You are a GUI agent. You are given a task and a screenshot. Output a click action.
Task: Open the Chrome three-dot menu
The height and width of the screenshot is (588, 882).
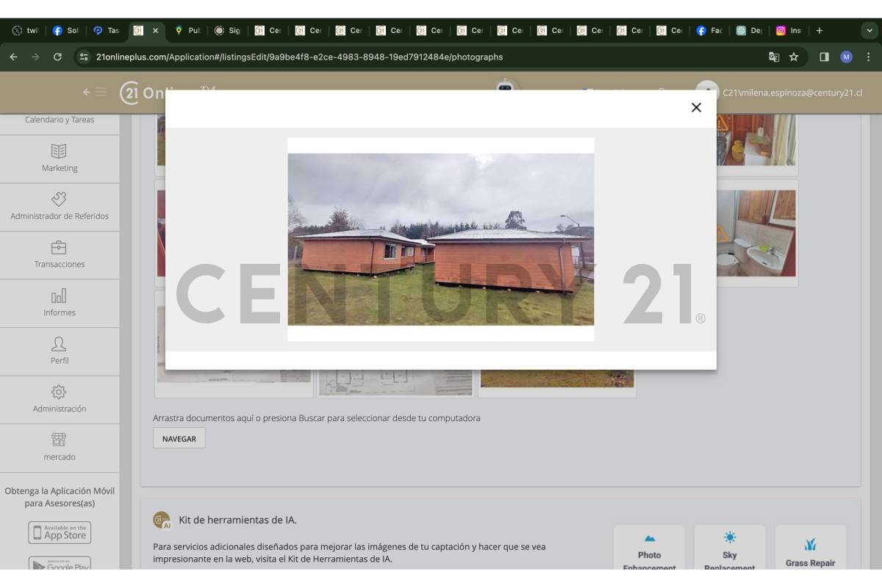(x=868, y=57)
